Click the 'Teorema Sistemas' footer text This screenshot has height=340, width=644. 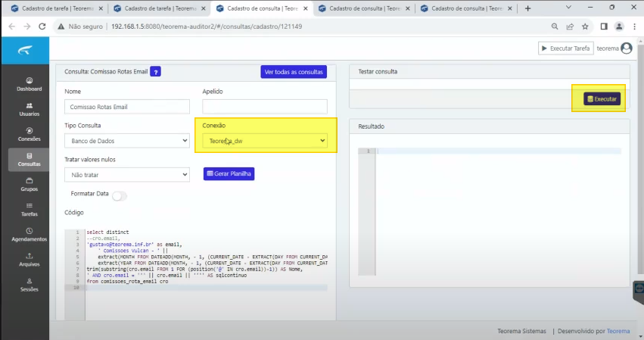pyautogui.click(x=521, y=331)
